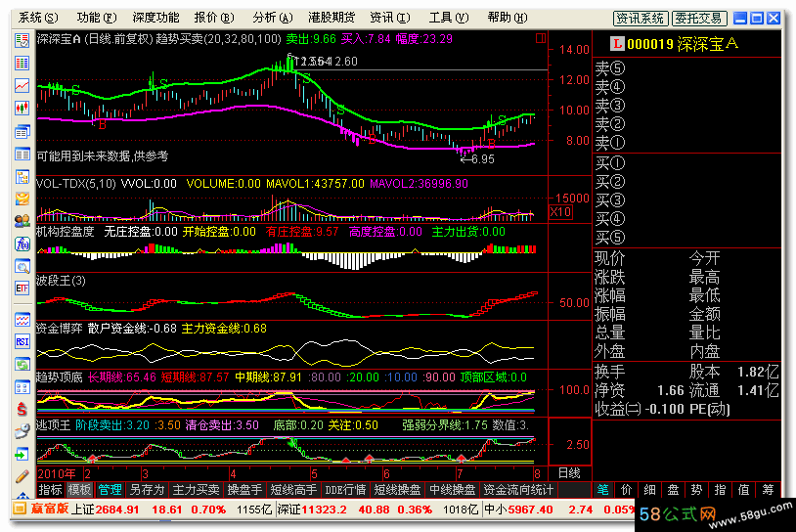
Task: Click the 深证 index value 11323.2
Action: [325, 510]
